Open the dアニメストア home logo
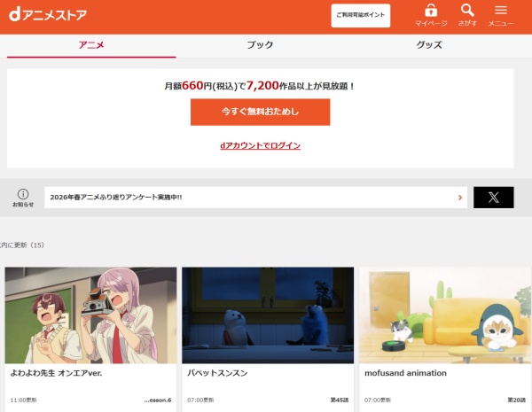532x412 pixels. tap(48, 14)
